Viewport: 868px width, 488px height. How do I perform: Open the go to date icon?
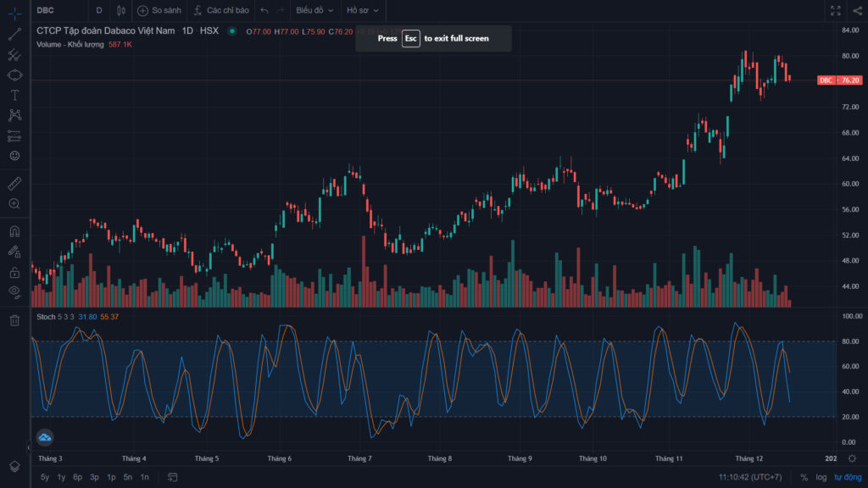pos(173,477)
